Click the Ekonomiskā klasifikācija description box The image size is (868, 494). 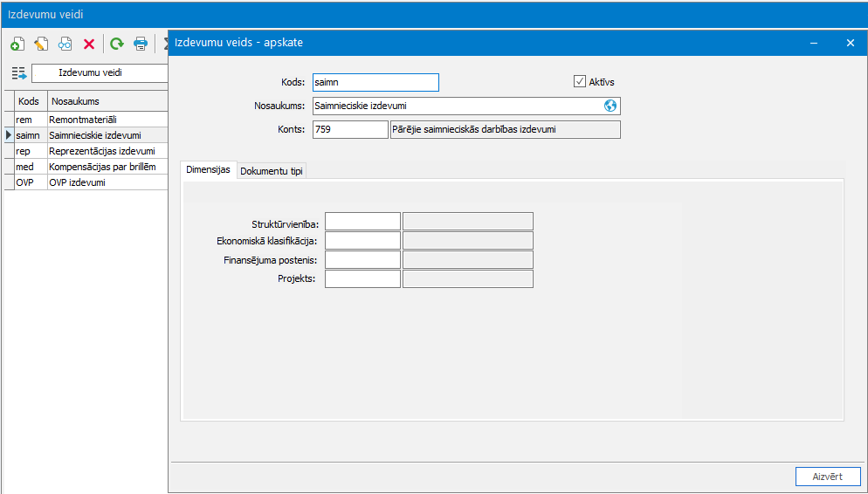click(x=468, y=241)
